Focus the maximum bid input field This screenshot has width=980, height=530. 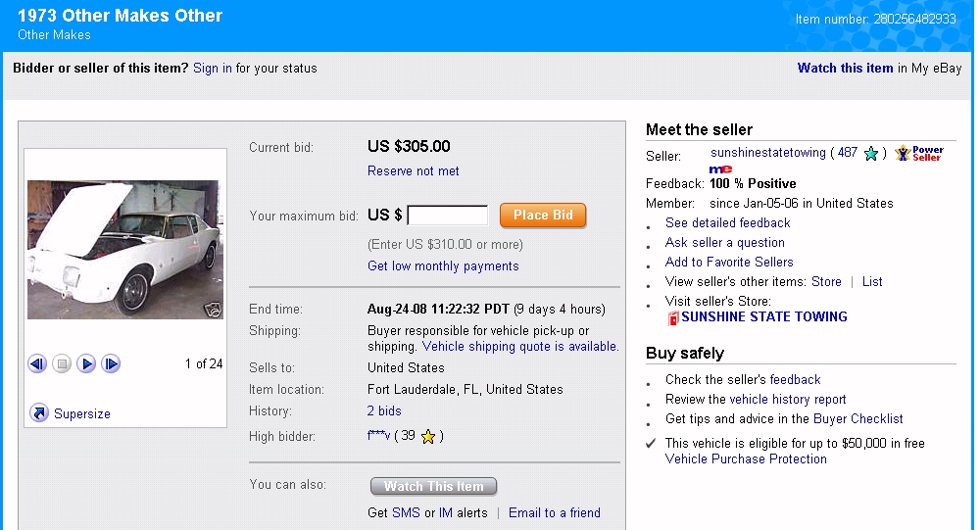(447, 216)
